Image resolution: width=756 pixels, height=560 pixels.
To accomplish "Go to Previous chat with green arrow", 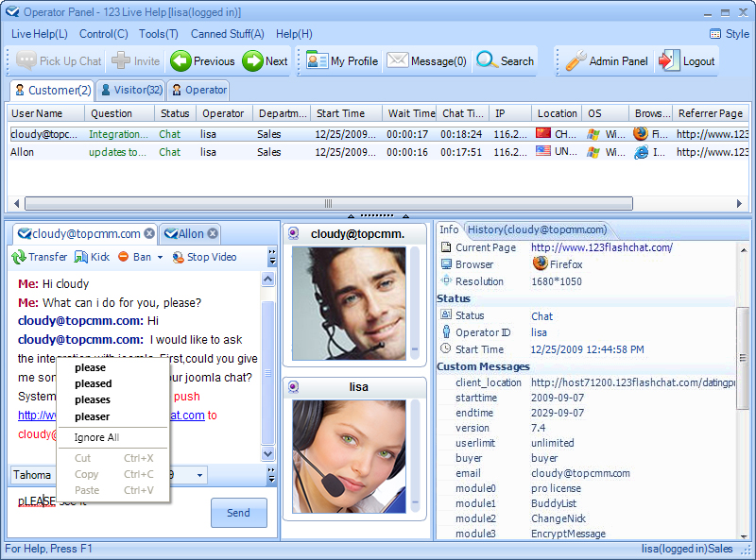I will click(x=202, y=61).
